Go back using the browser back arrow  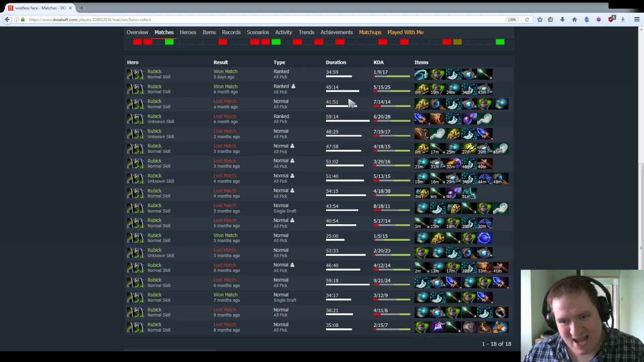(7, 20)
